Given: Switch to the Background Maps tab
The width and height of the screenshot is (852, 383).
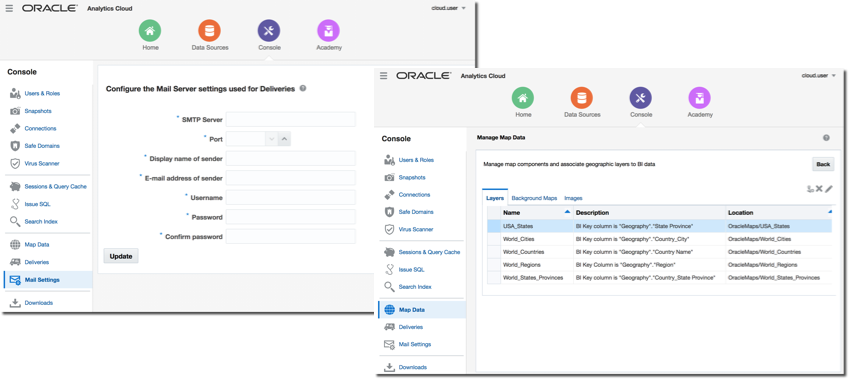Looking at the screenshot, I should [534, 198].
